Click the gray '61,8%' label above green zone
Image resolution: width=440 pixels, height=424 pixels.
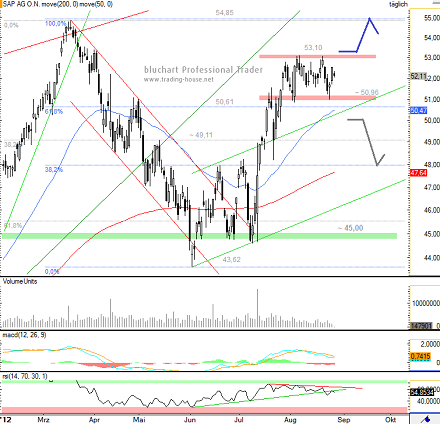point(13,226)
